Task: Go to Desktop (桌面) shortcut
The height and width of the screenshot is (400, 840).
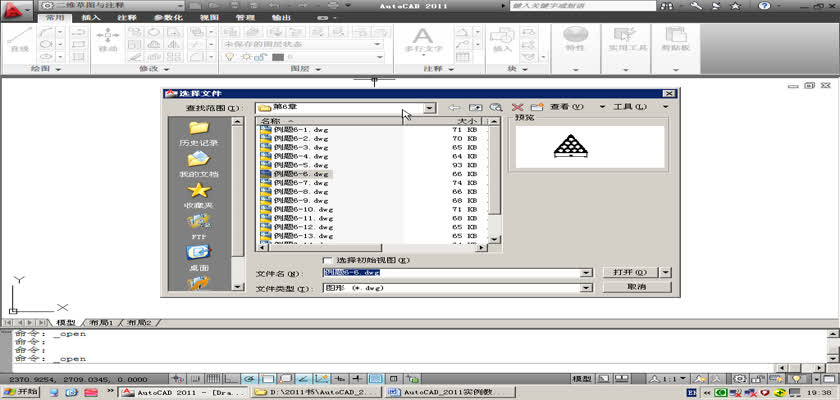Action: [199, 254]
